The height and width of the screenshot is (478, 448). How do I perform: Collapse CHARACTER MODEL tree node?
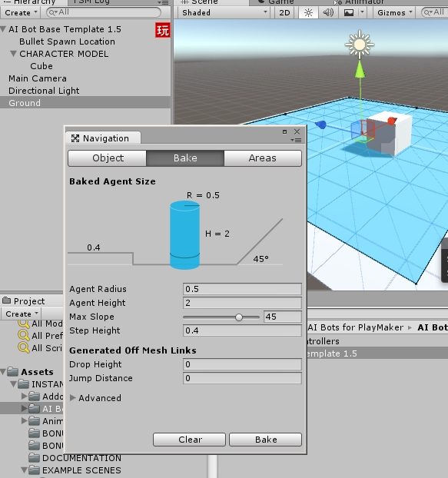tap(13, 54)
